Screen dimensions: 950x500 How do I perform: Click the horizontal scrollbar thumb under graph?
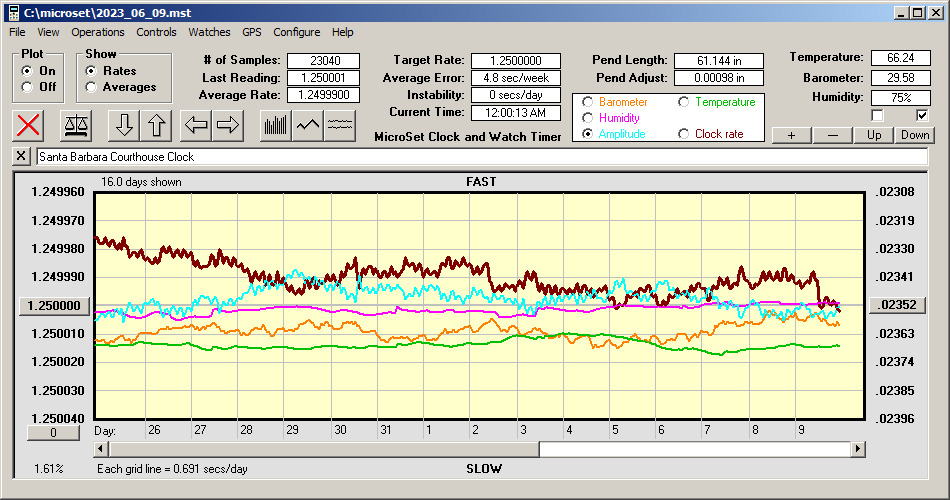324,449
